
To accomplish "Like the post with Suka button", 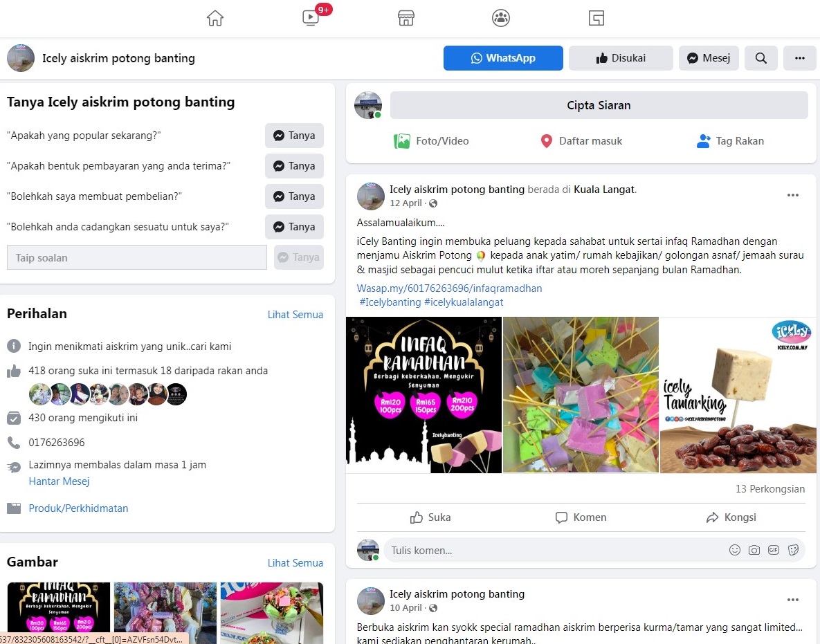I will tap(430, 517).
